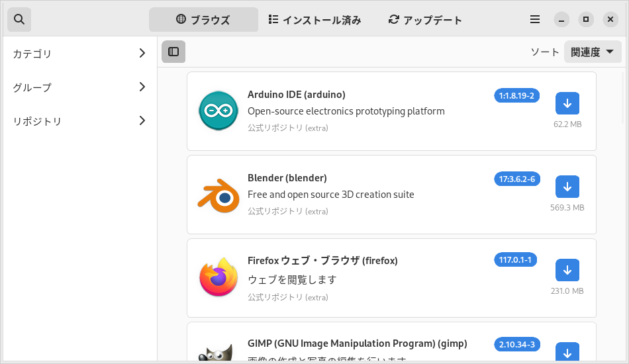The image size is (629, 364).
Task: Minimize the window
Action: [561, 20]
